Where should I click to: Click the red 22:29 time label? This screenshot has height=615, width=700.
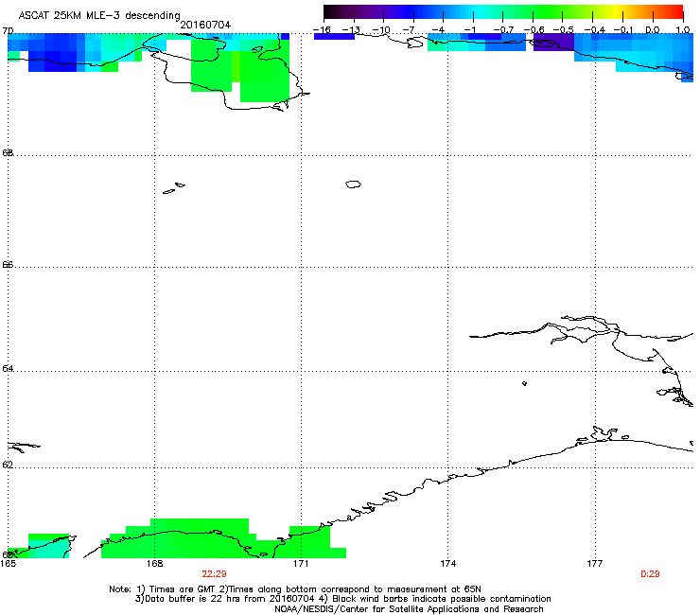tap(215, 574)
